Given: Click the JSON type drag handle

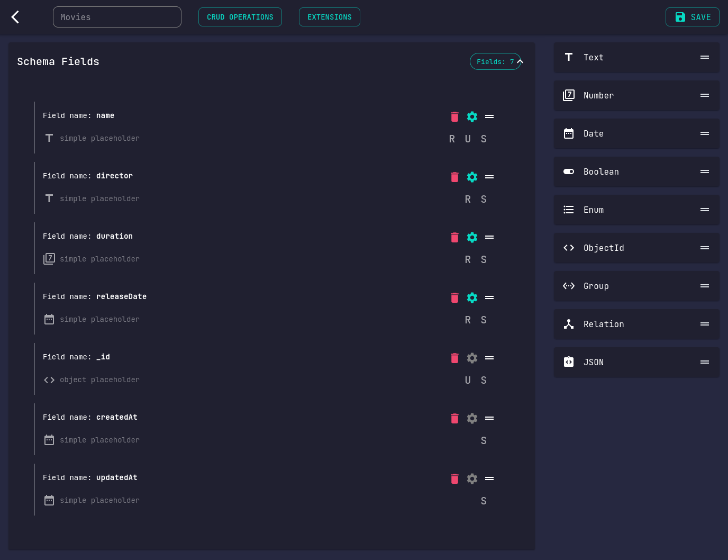Looking at the screenshot, I should [x=705, y=362].
